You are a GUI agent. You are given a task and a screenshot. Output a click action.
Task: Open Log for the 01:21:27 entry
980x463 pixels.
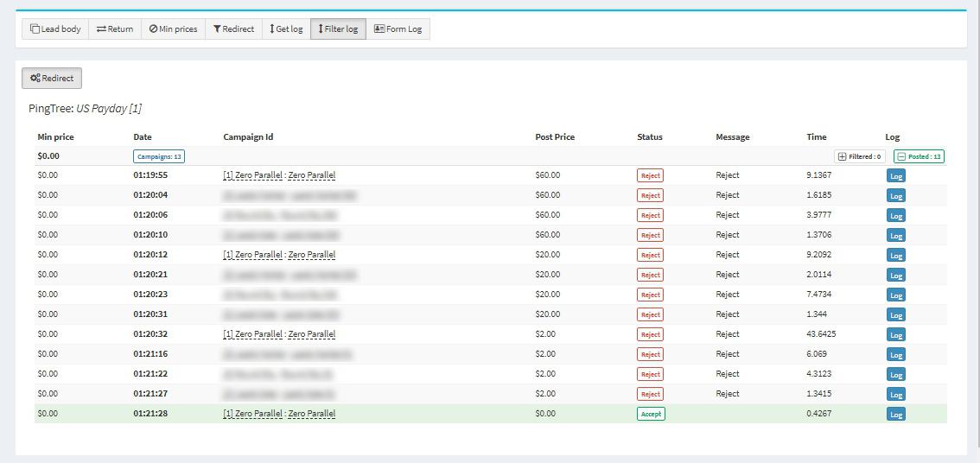click(x=896, y=395)
